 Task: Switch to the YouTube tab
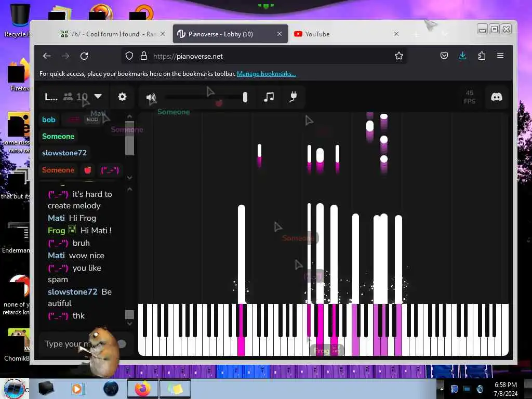pos(346,34)
